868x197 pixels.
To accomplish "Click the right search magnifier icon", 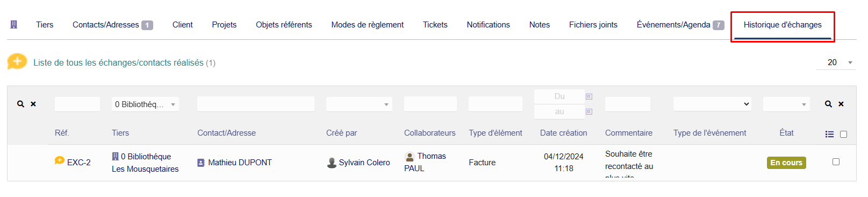I will coord(828,104).
